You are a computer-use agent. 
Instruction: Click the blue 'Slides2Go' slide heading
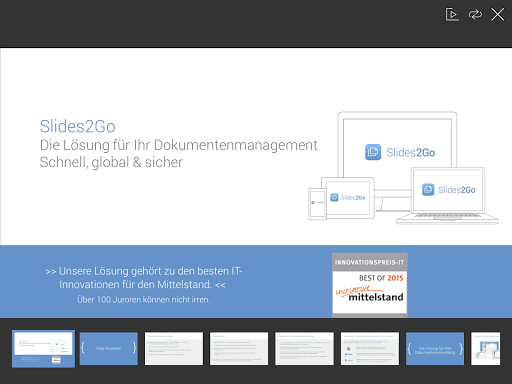tap(78, 126)
